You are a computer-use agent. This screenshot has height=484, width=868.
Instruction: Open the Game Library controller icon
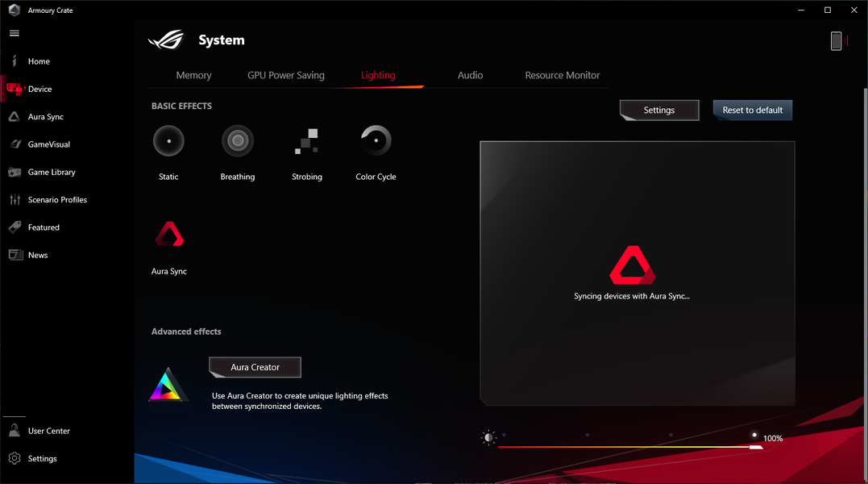pos(15,173)
